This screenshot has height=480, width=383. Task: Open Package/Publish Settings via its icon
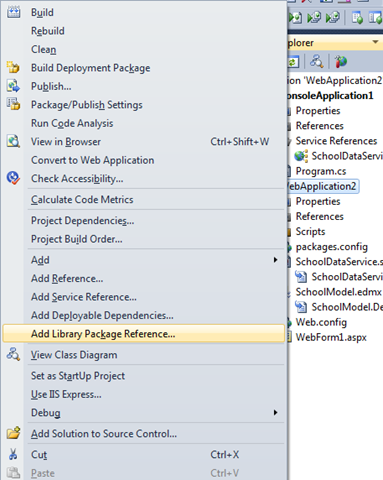click(13, 104)
